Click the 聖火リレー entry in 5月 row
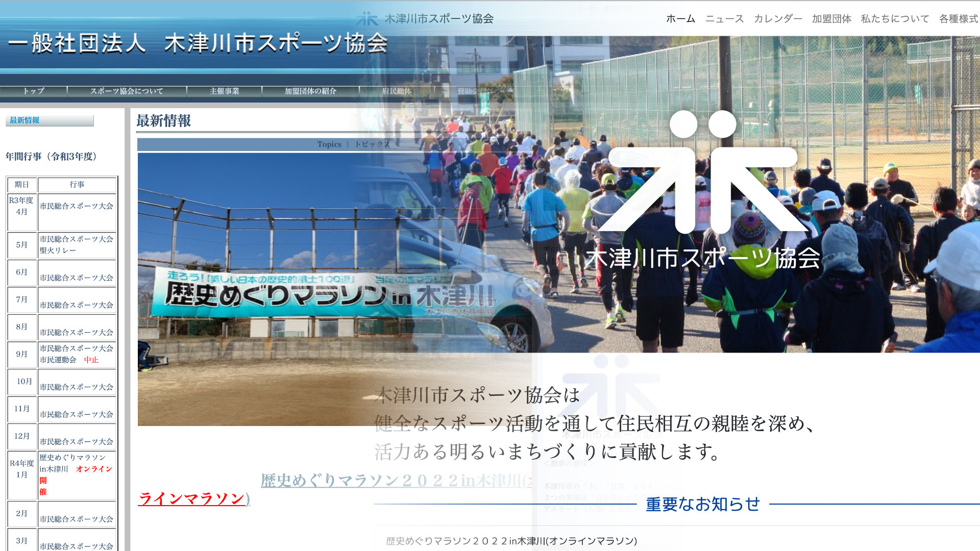Viewport: 980px width, 551px height. pos(58,251)
